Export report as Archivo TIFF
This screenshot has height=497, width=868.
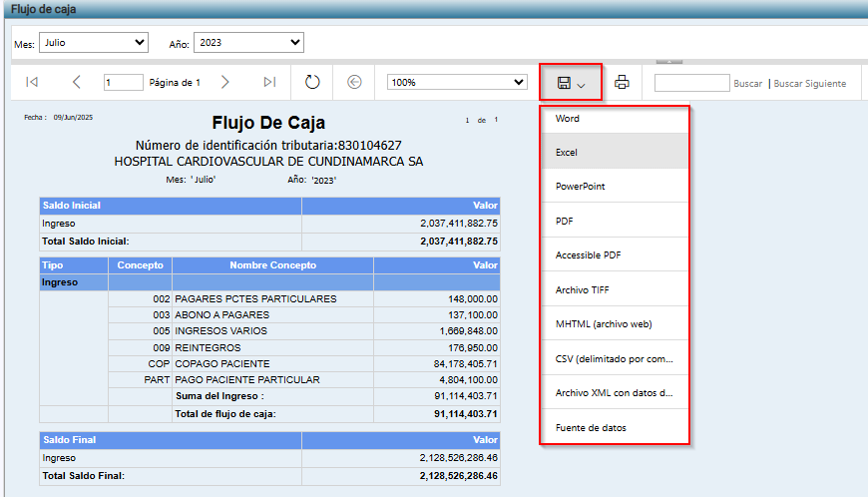(x=615, y=289)
